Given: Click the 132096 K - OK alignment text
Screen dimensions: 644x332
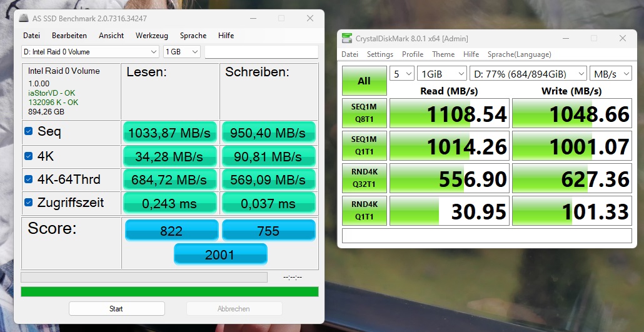Looking at the screenshot, I should pos(53,103).
